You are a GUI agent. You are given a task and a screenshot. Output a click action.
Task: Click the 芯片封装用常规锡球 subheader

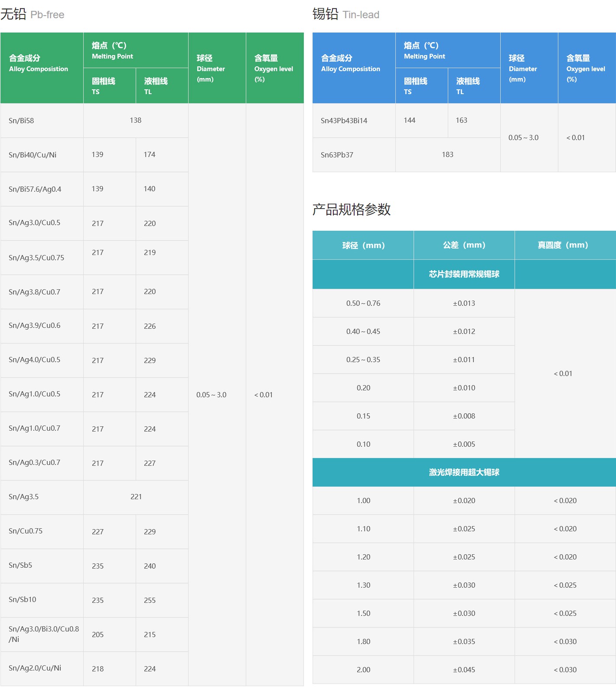click(464, 274)
